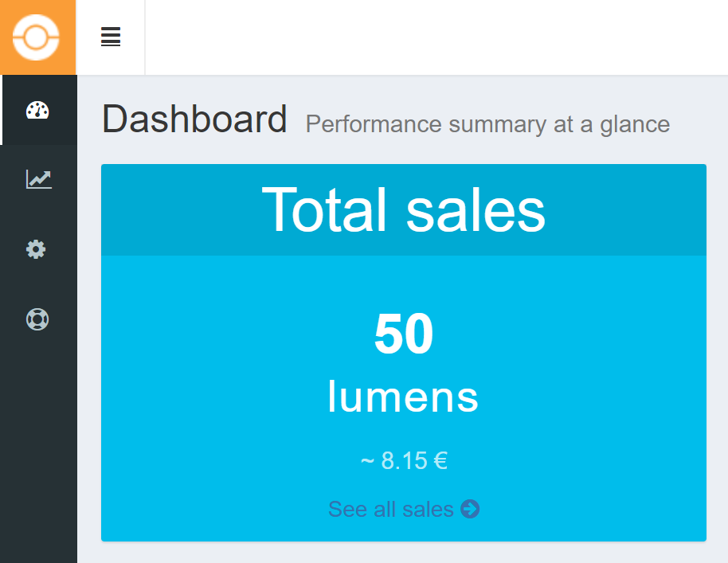This screenshot has height=563, width=728.
Task: Click the grey background right of the subtitle text
Action: [701, 124]
